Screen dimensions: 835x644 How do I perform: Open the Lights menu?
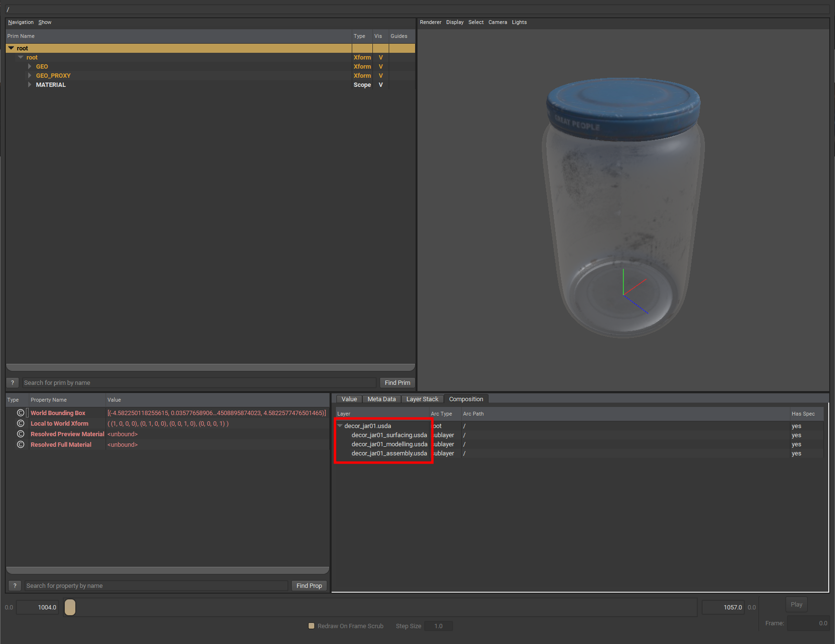click(519, 22)
